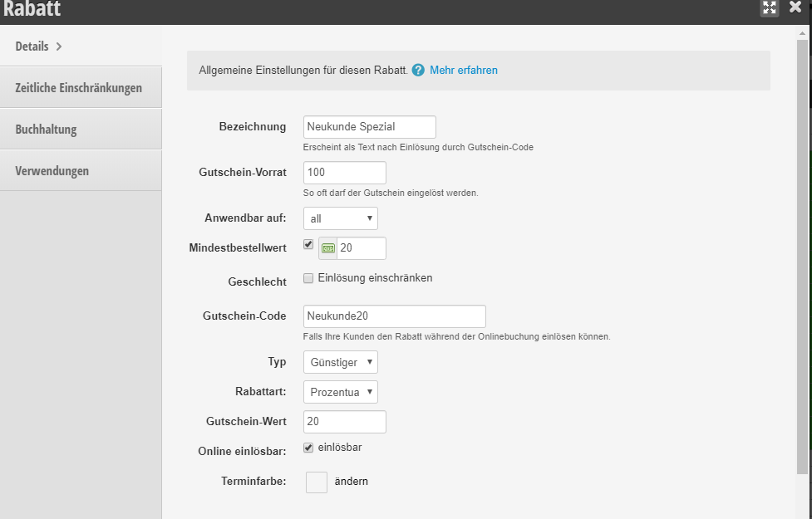The width and height of the screenshot is (812, 519).
Task: Click the Bezeichnung text field
Action: 370,127
